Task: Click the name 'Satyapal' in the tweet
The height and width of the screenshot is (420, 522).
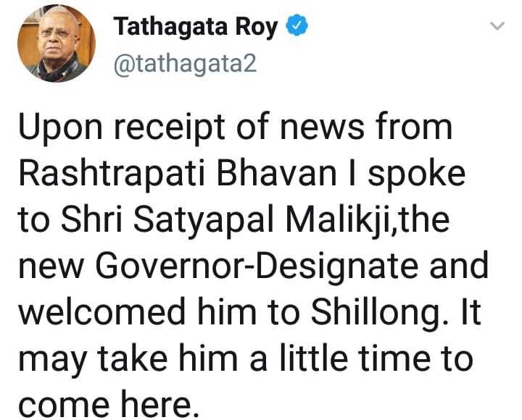Action: 204,221
